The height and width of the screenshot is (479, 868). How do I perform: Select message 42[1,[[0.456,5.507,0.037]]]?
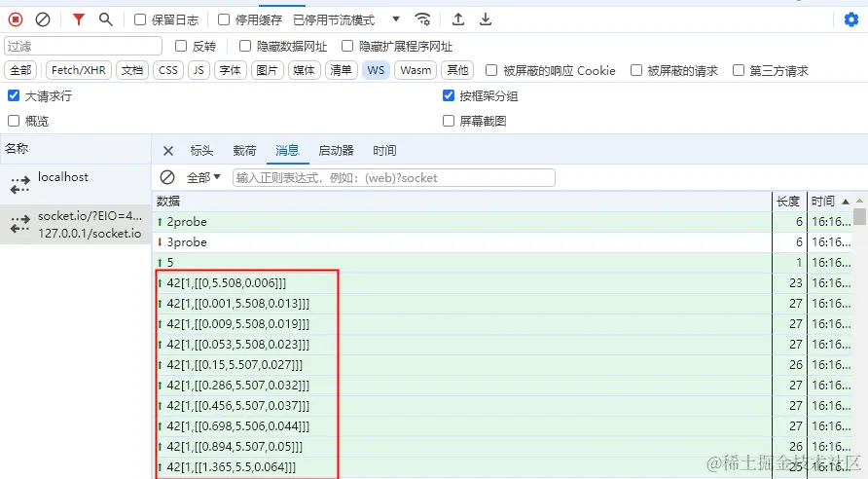point(501,406)
